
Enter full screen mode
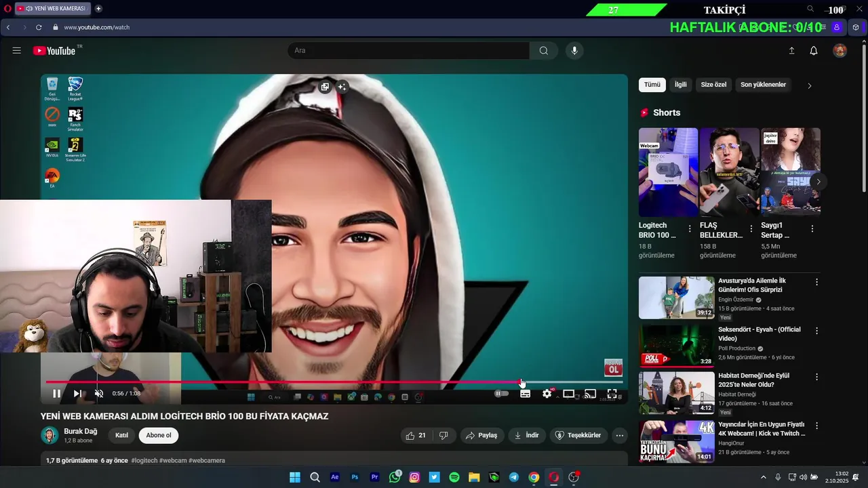point(612,394)
